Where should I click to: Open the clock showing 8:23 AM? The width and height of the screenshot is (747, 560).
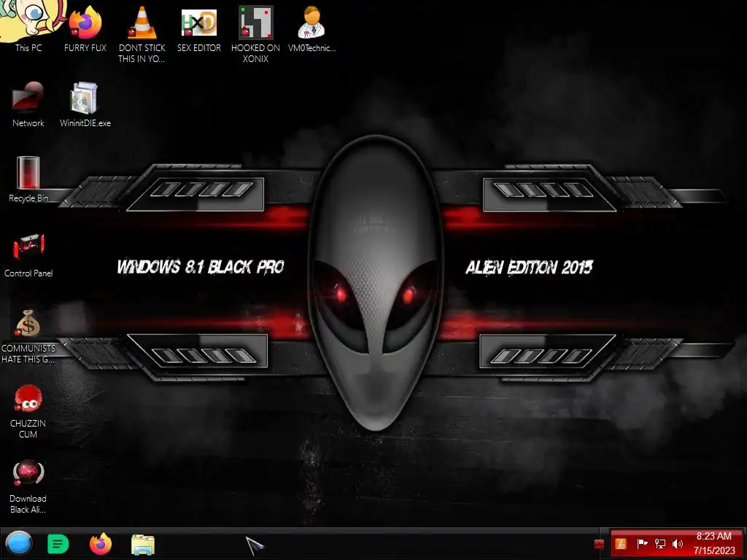coord(714,543)
